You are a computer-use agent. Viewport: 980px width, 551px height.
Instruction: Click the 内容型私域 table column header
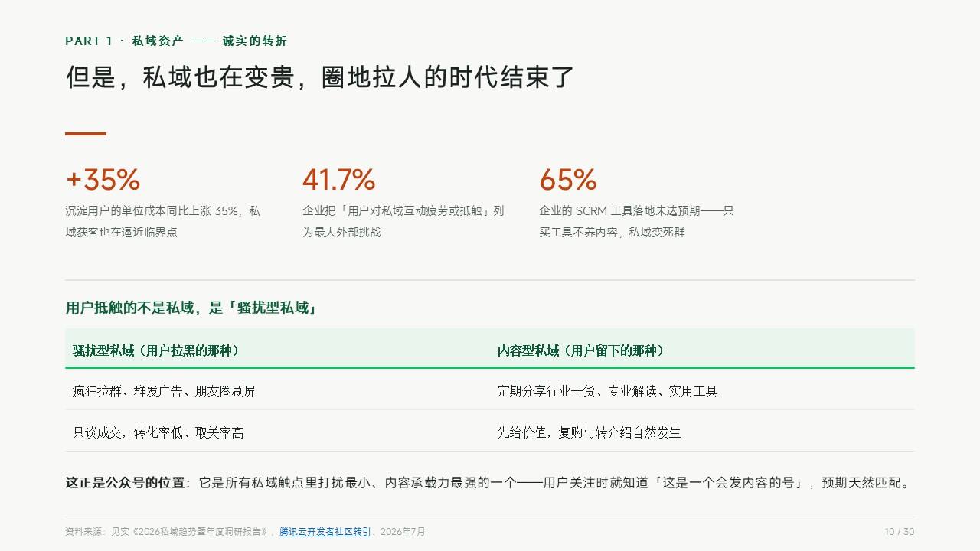point(581,350)
